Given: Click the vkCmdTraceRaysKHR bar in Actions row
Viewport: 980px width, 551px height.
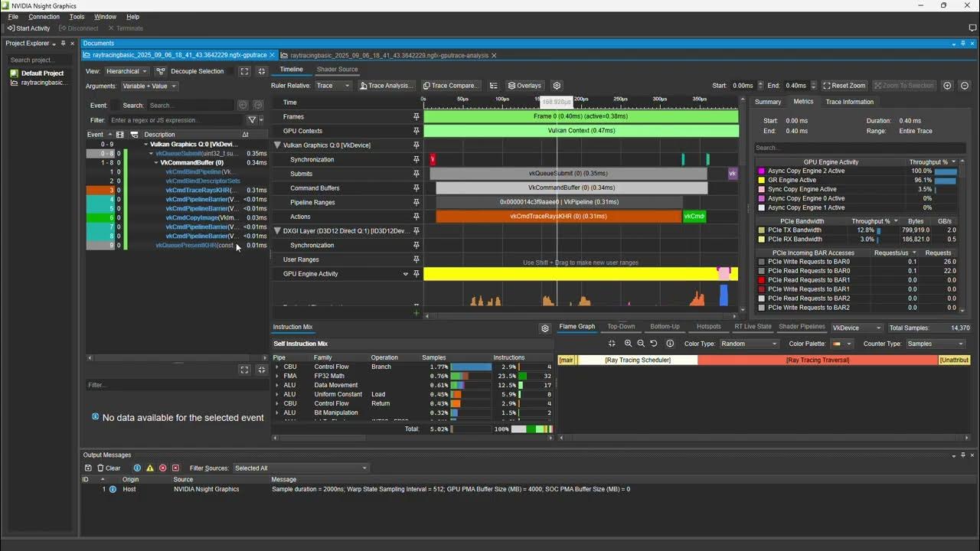Looking at the screenshot, I should click(558, 217).
